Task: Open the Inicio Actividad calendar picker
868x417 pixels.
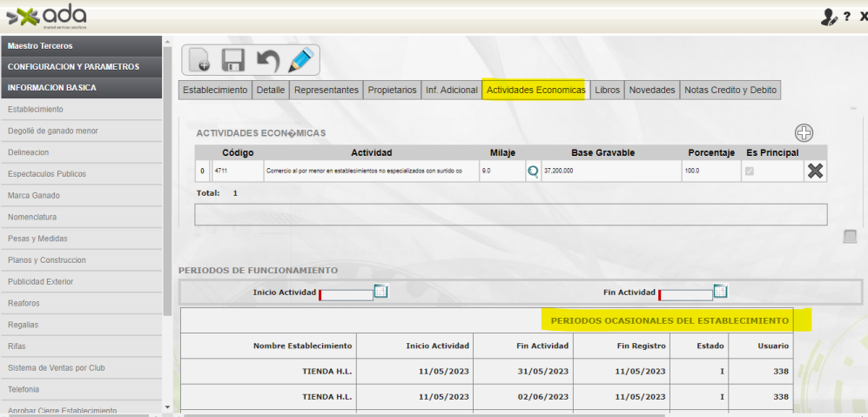Action: (x=380, y=292)
